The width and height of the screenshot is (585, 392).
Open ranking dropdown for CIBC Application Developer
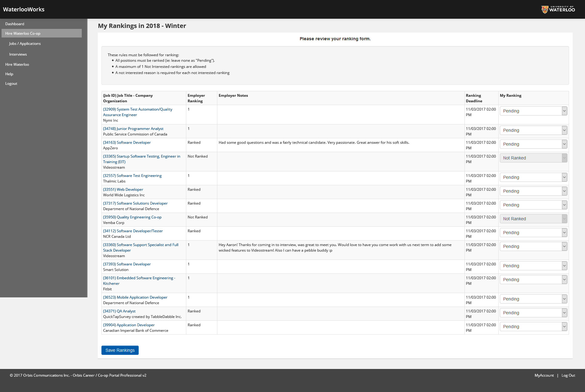click(533, 327)
